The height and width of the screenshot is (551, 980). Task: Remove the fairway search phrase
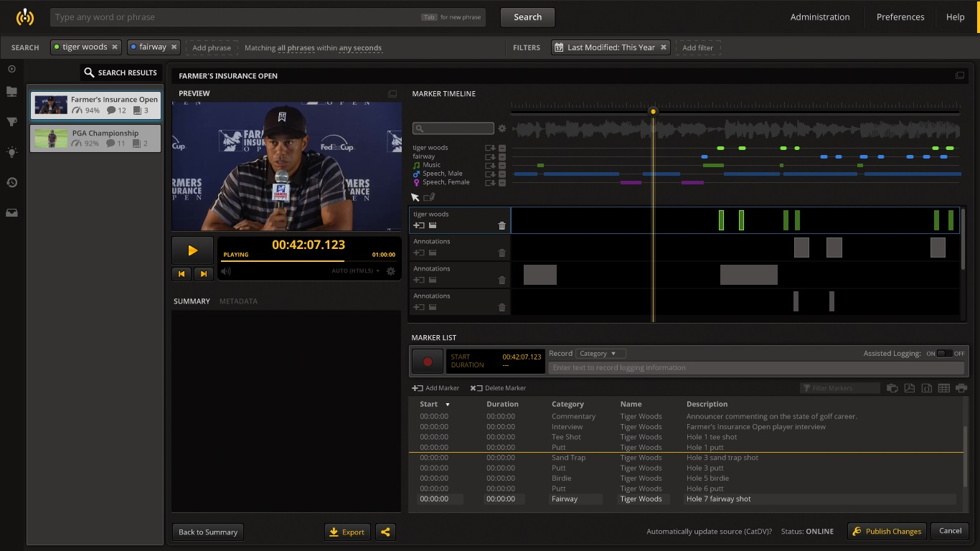174,47
